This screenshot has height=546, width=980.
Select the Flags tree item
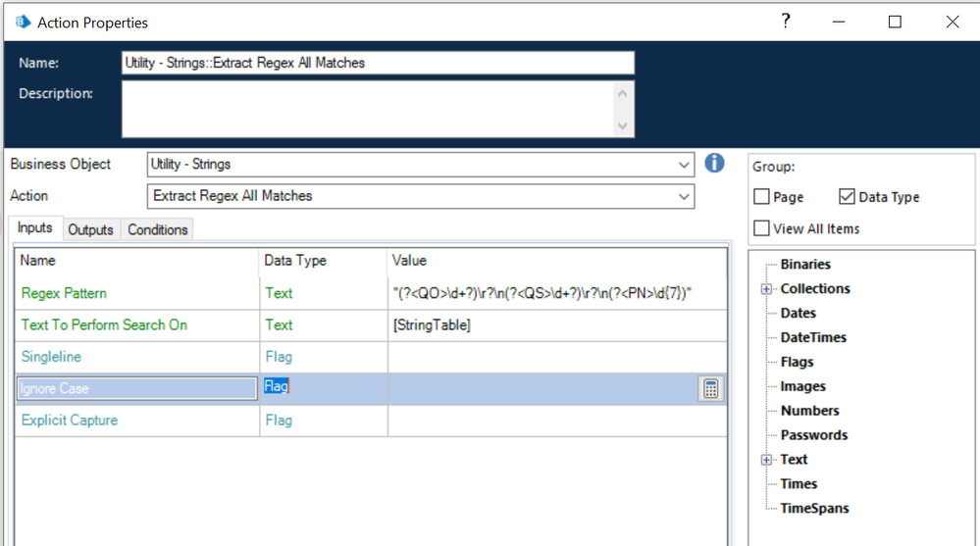tap(797, 362)
